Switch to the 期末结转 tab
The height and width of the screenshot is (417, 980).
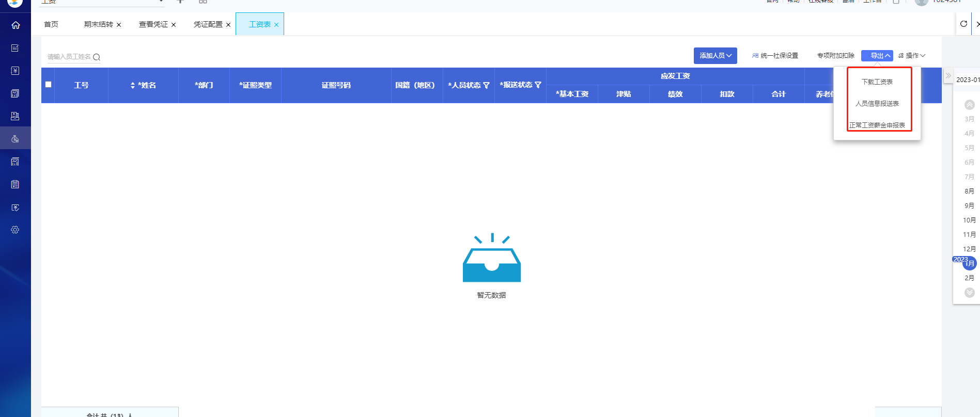point(98,24)
